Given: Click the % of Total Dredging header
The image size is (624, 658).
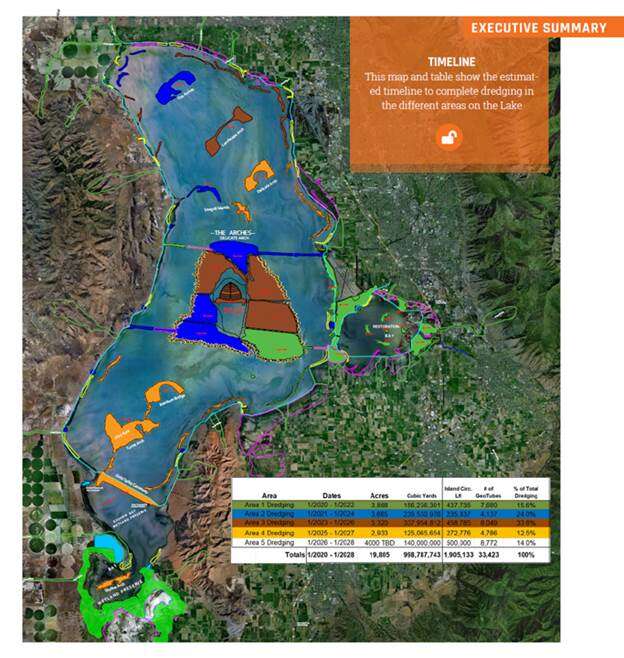Looking at the screenshot, I should coord(524,492).
